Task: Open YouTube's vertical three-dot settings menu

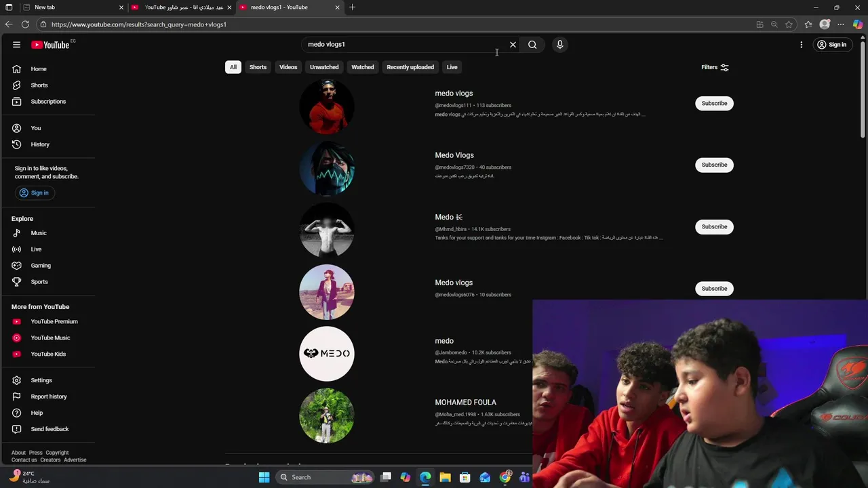Action: point(801,45)
